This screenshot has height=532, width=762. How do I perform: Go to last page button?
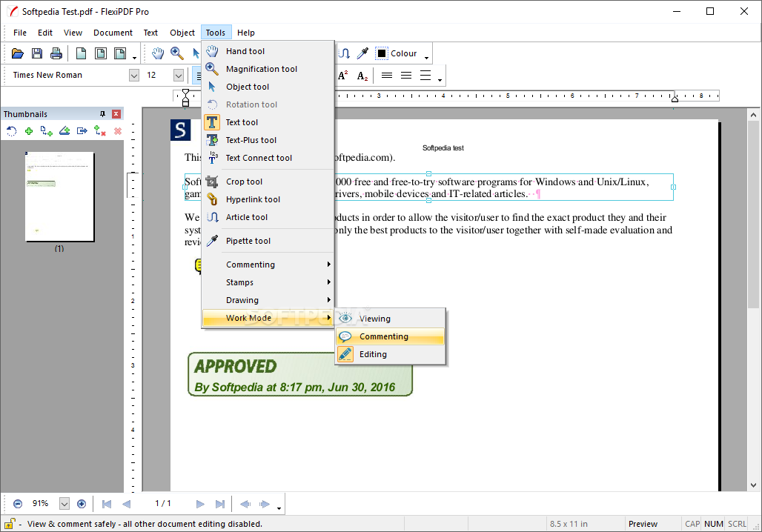pos(219,504)
